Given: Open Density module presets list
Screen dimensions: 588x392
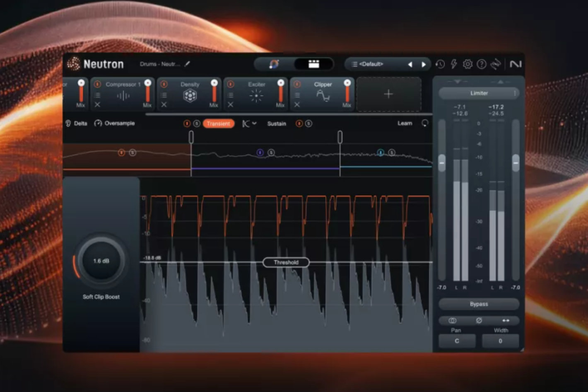Looking at the screenshot, I should 164,95.
